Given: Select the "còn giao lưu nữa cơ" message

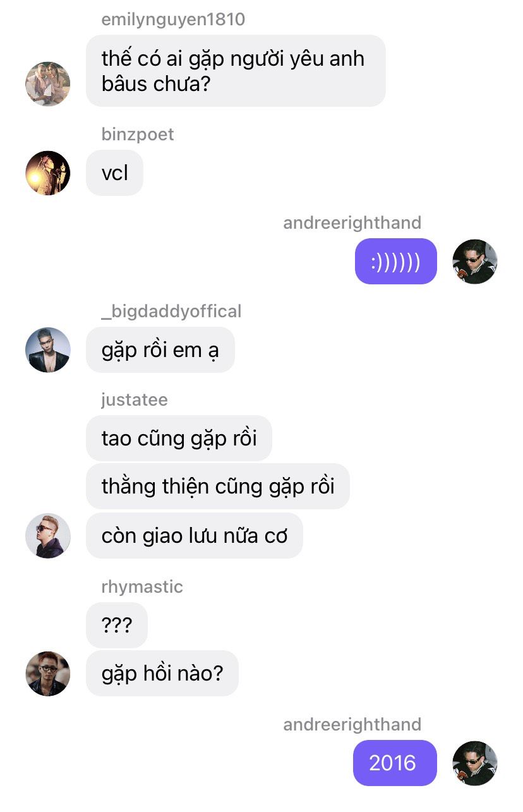Looking at the screenshot, I should click(x=195, y=535).
